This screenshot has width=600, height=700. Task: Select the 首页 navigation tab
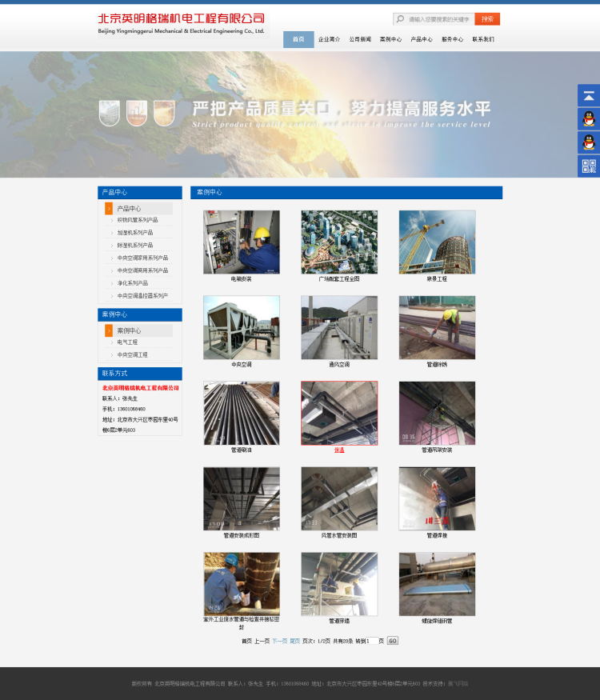(298, 39)
